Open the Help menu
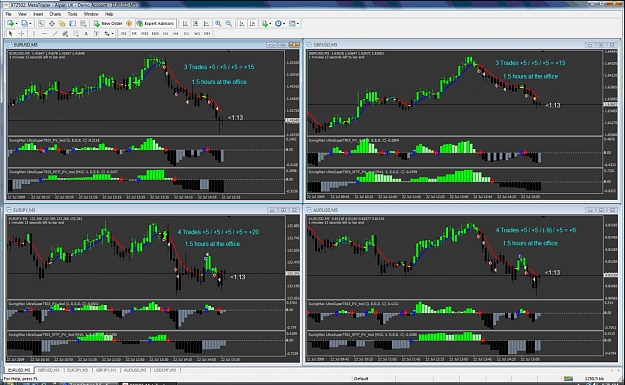This screenshot has width=625, height=385. 109,14
